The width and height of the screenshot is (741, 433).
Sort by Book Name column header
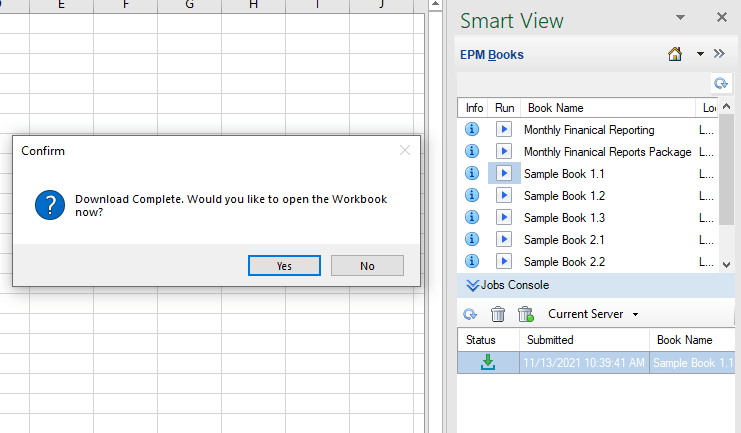(610, 107)
